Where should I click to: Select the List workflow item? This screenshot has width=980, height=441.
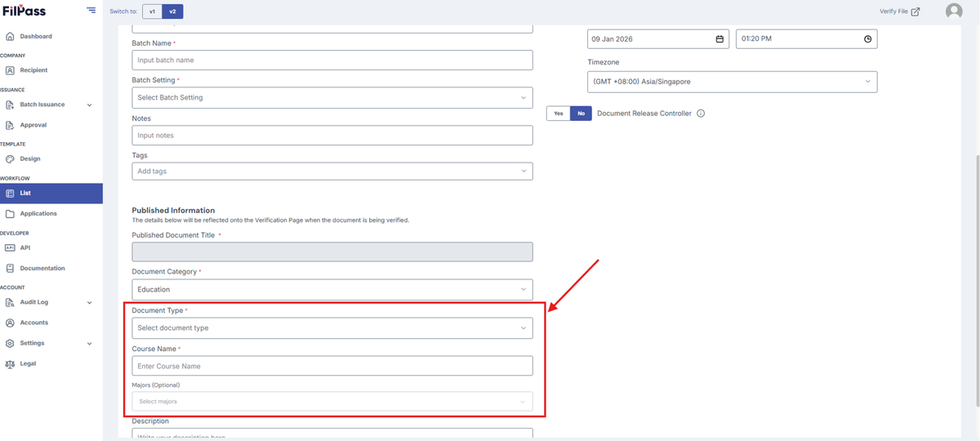click(51, 194)
